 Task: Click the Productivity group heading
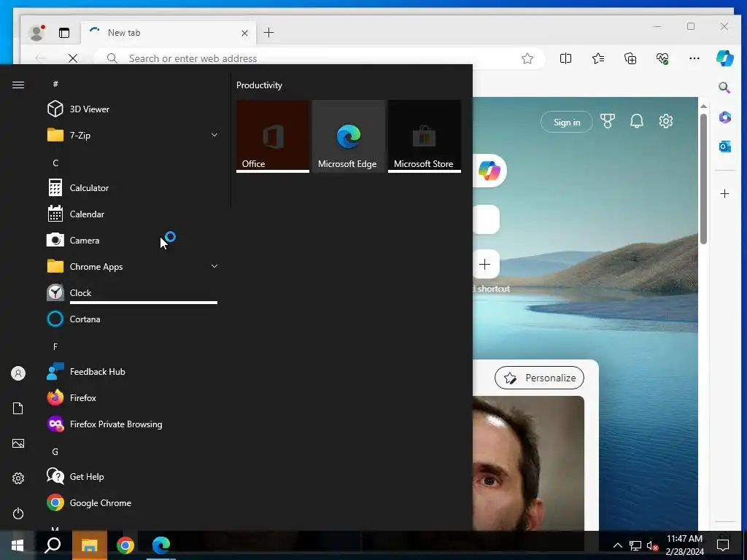pyautogui.click(x=259, y=85)
